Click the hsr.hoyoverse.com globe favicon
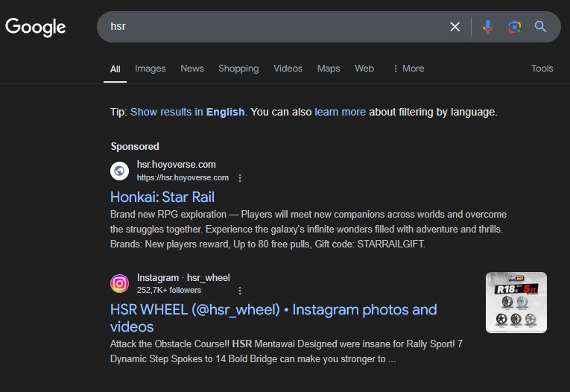 120,171
